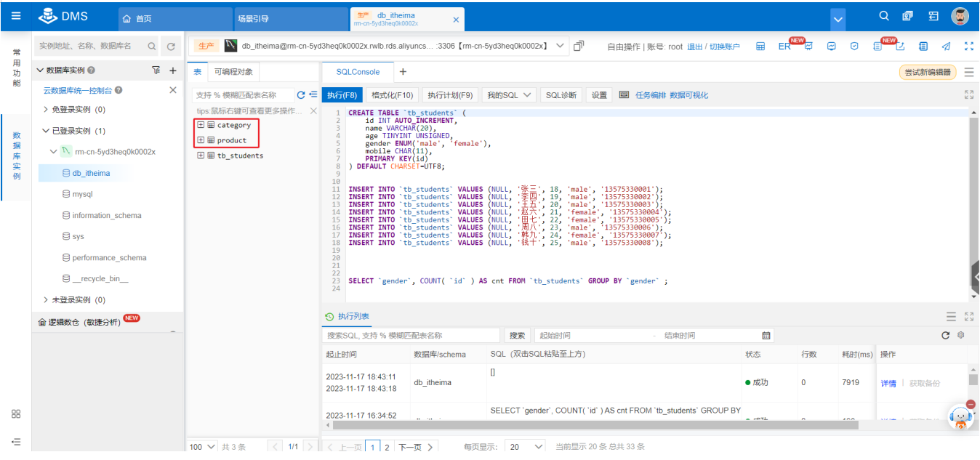980x460 pixels.
Task: Expand the product table node
Action: [x=201, y=140]
